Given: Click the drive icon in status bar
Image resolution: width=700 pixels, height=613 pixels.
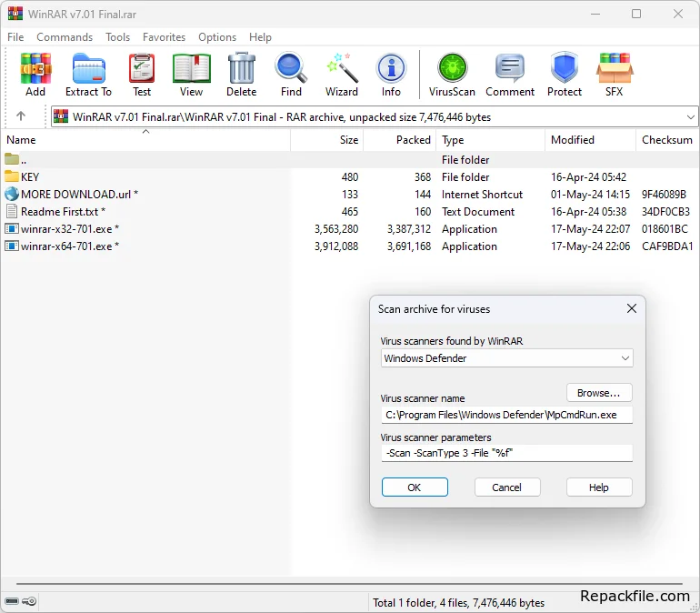Looking at the screenshot, I should (12, 601).
